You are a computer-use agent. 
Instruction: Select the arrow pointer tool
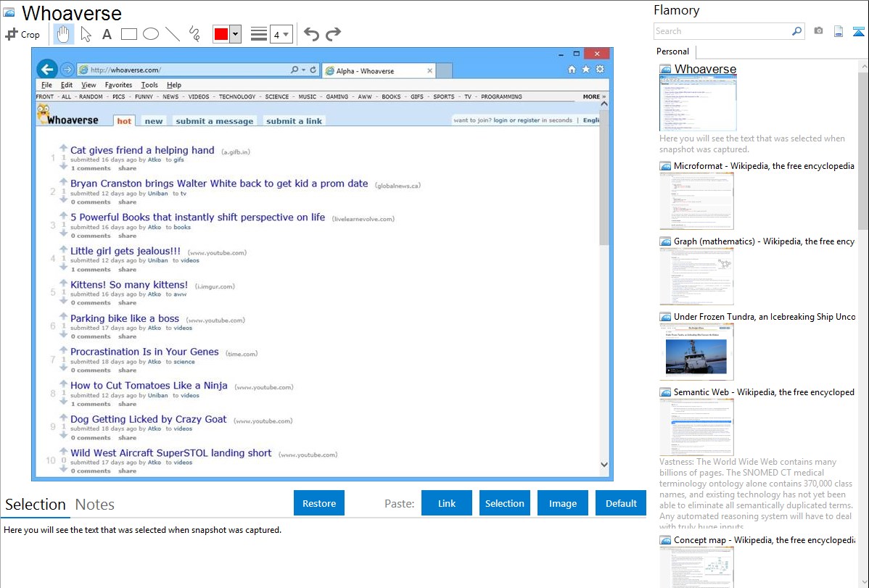tap(86, 34)
